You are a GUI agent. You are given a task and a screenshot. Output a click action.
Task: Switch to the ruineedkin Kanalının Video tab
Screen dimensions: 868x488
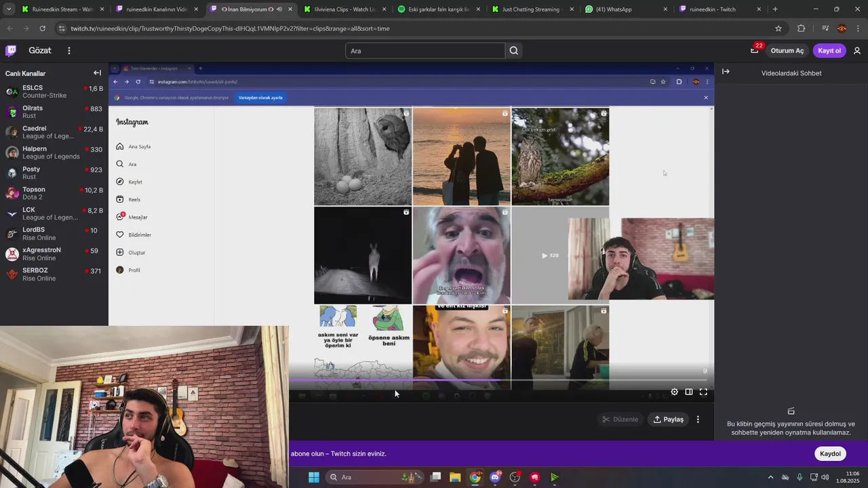pos(155,9)
